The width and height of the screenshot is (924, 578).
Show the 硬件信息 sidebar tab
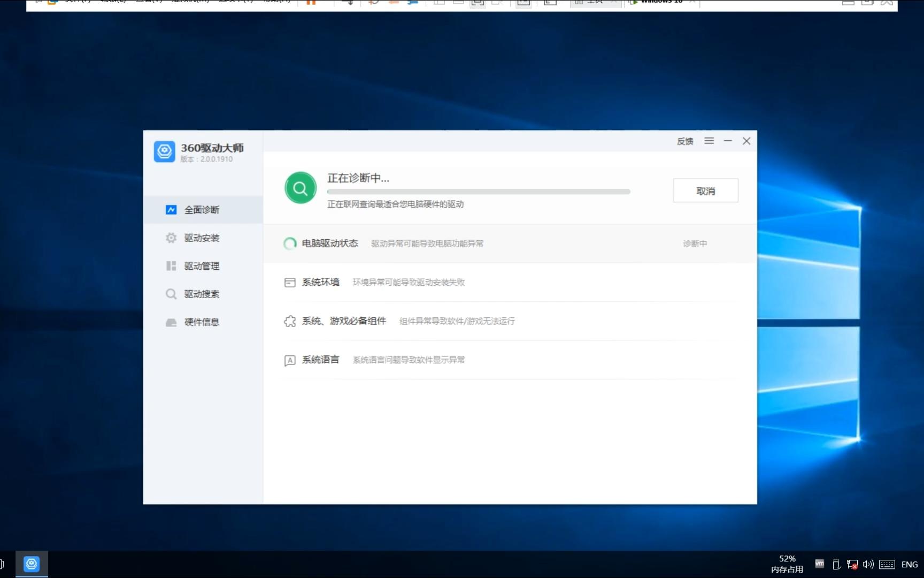203,322
